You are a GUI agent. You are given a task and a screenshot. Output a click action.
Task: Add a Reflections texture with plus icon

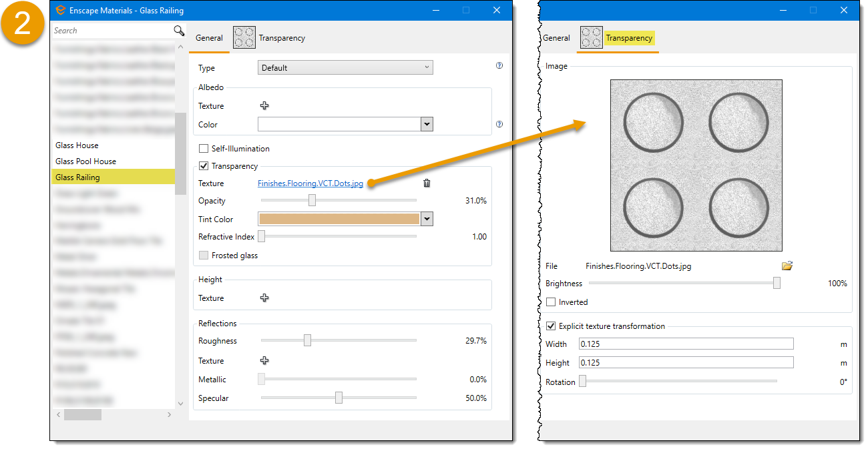[264, 361]
